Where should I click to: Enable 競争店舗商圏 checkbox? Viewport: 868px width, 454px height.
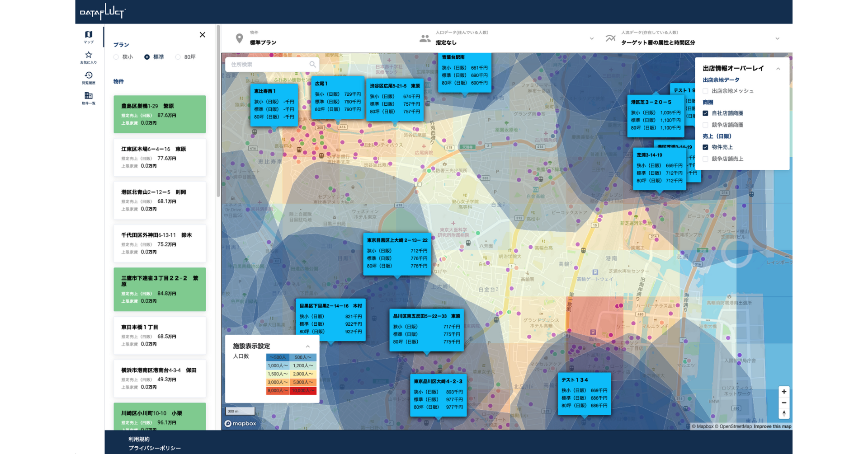(x=705, y=125)
